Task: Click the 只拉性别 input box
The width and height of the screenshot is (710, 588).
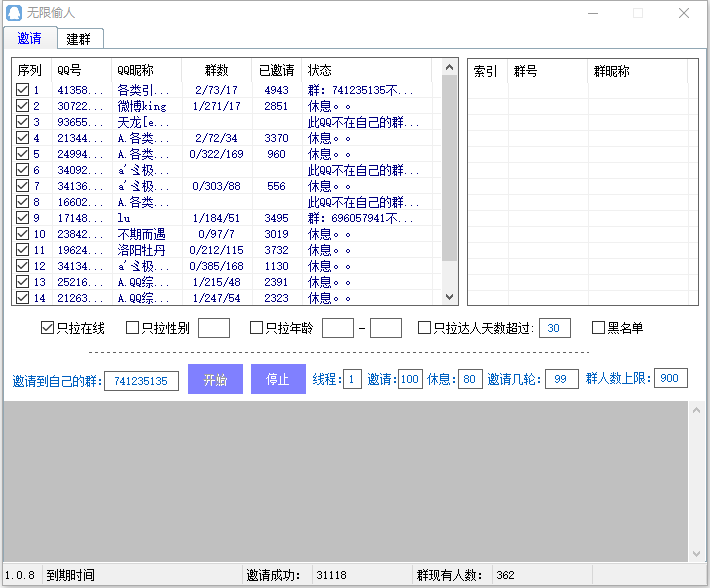Action: pyautogui.click(x=214, y=328)
